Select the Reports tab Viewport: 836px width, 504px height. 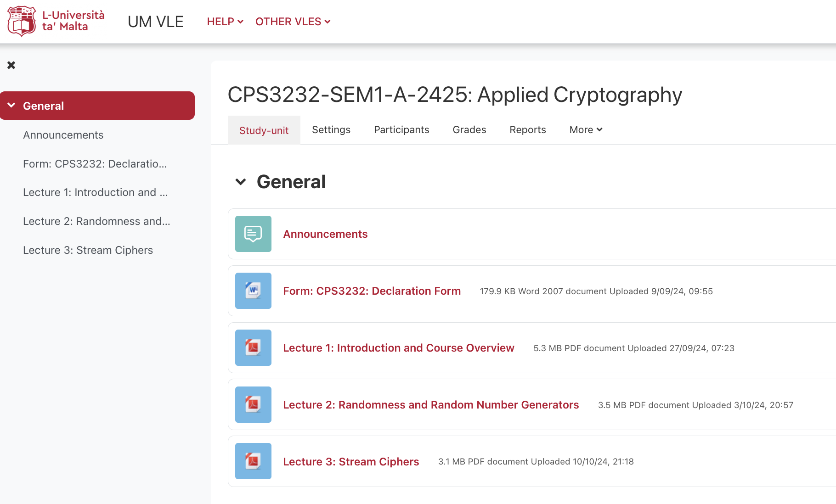pos(527,130)
